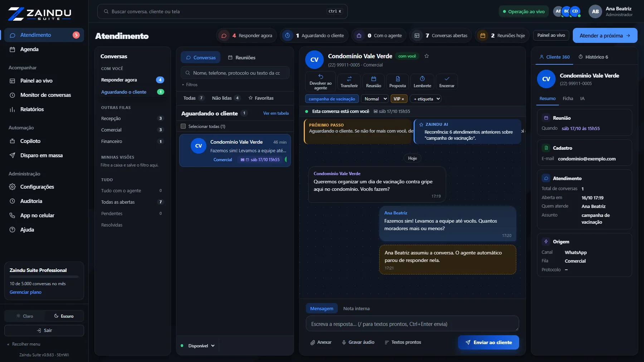The width and height of the screenshot is (644, 362).
Task: Collapse sidebar with Recolher menu
Action: click(24, 344)
